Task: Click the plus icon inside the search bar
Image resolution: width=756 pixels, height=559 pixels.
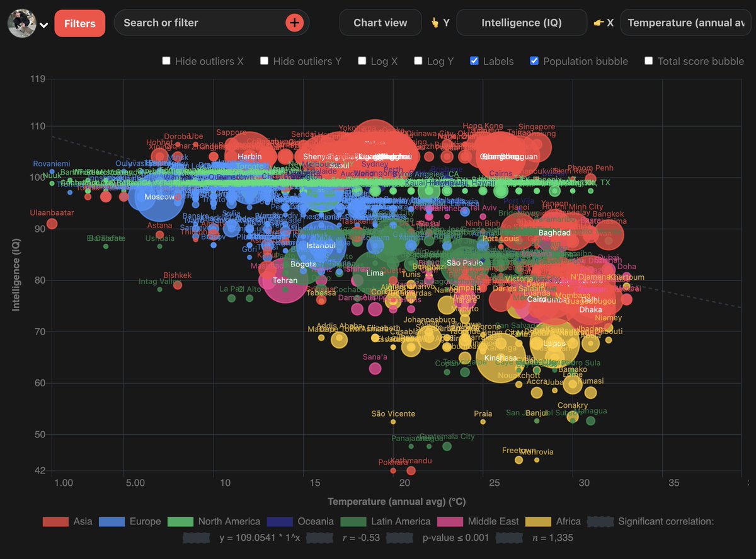Action: tap(294, 22)
